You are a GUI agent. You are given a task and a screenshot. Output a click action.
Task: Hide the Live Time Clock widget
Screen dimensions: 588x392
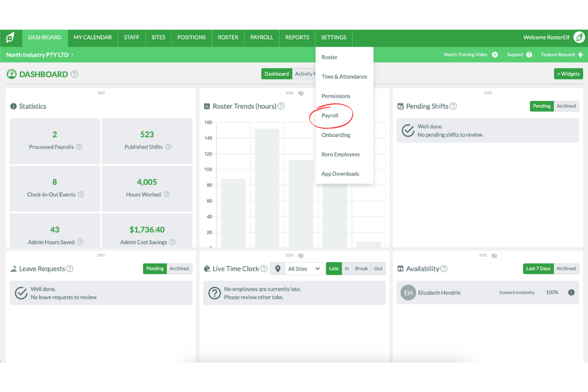[x=301, y=256]
